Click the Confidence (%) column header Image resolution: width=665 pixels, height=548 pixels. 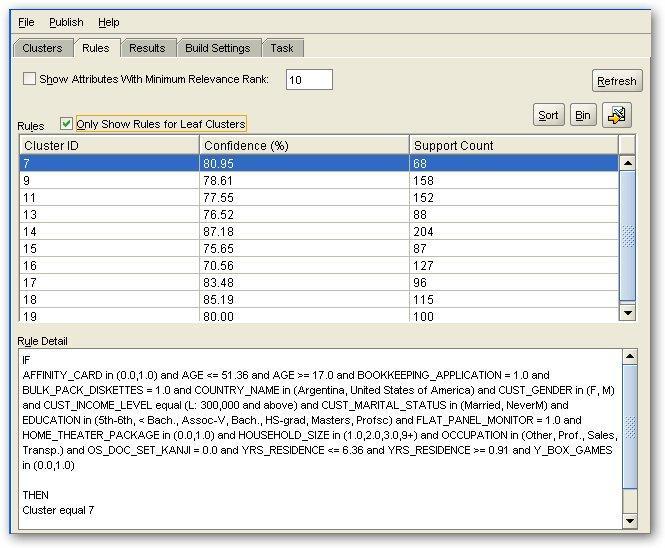click(x=304, y=145)
